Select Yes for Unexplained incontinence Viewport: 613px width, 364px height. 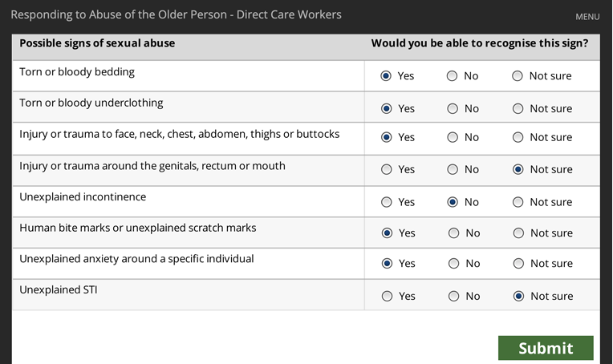pyautogui.click(x=386, y=202)
